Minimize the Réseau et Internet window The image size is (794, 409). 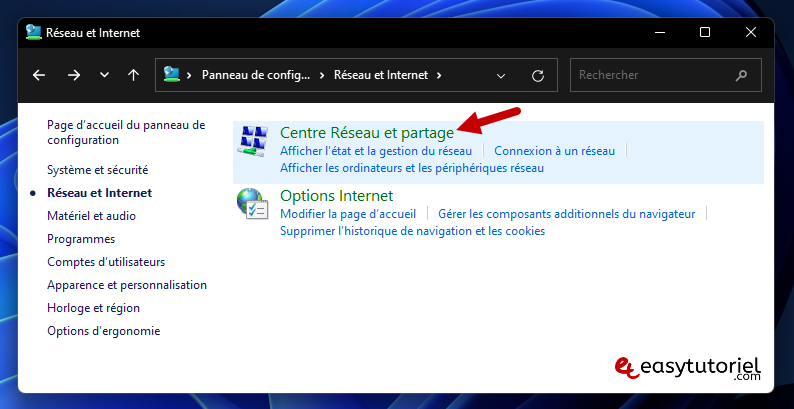coord(659,32)
